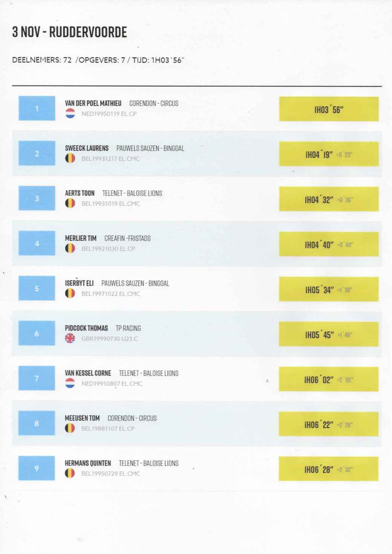The image size is (392, 554).
Task: Click the Deelnemers: 72 summary line
Action: coord(98,60)
